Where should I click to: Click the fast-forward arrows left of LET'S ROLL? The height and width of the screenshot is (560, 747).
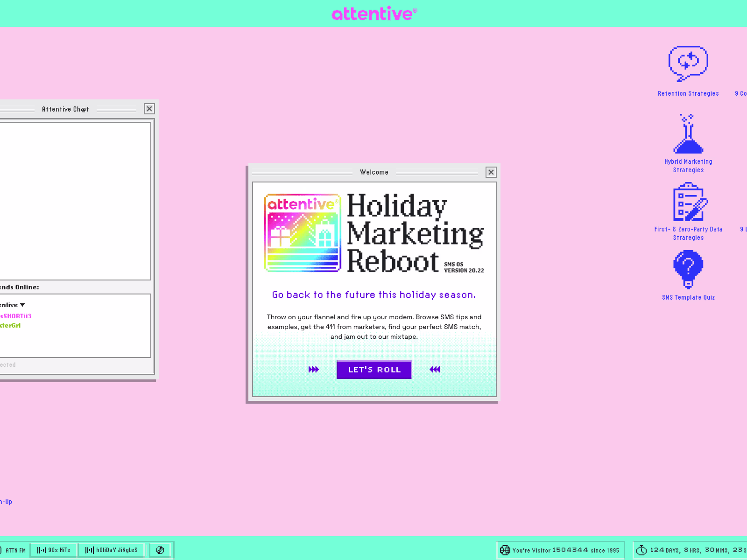(313, 370)
